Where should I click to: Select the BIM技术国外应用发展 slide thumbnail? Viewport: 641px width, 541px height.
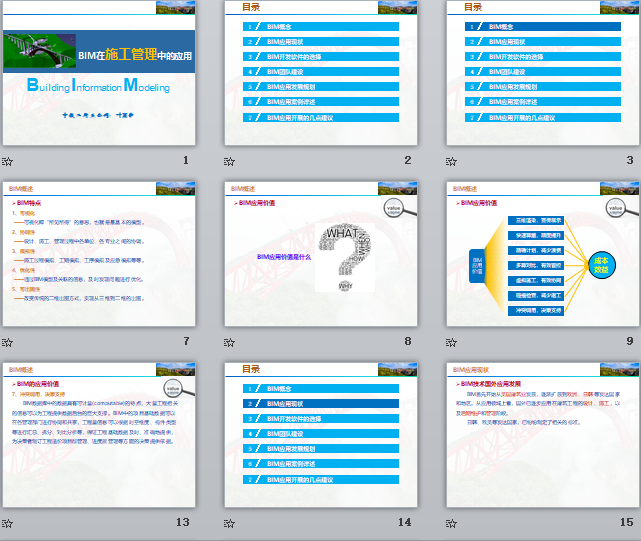[540, 437]
